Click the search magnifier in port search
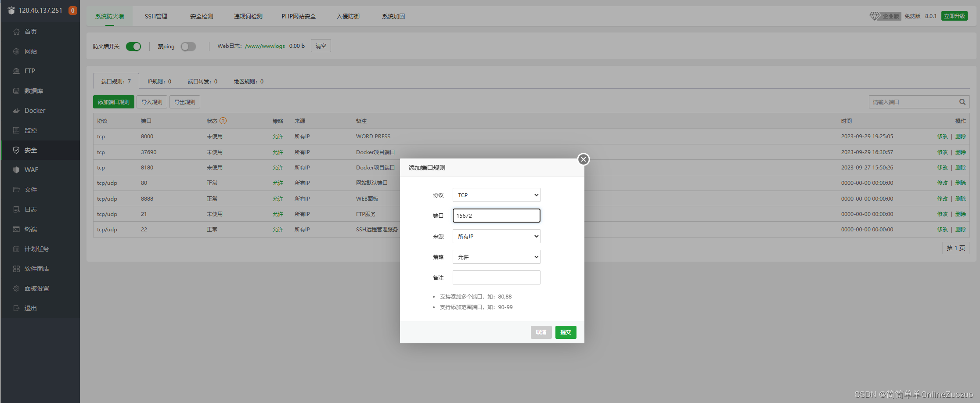The width and height of the screenshot is (980, 403). tap(962, 102)
